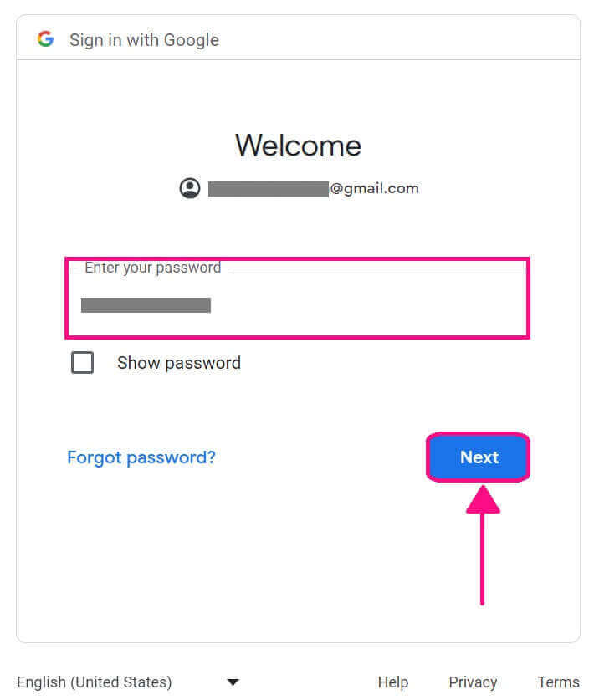Viewport: 594px width, 700px height.
Task: Click the "@gmail.com" email text
Action: (374, 188)
